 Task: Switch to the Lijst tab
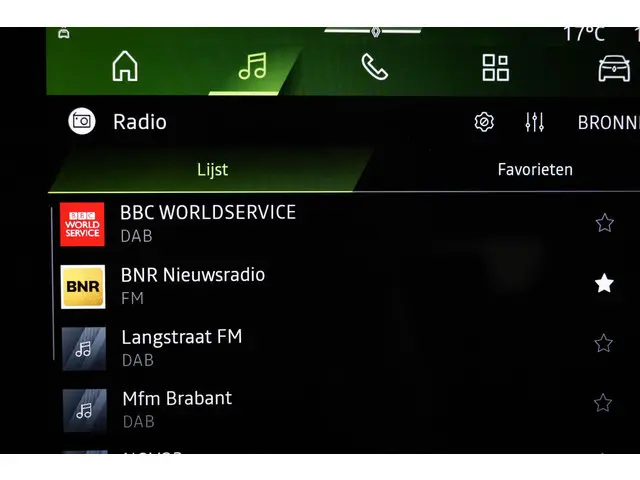click(x=212, y=170)
